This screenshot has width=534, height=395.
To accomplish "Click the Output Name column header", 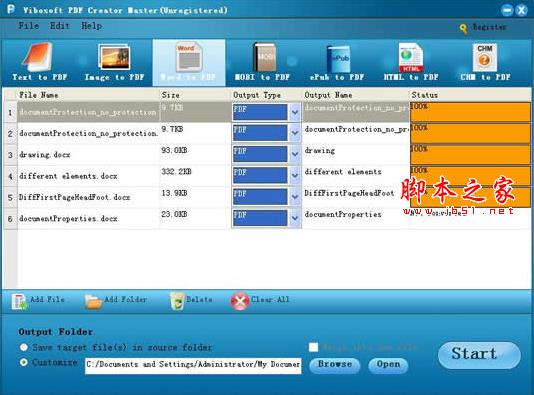I will (356, 95).
